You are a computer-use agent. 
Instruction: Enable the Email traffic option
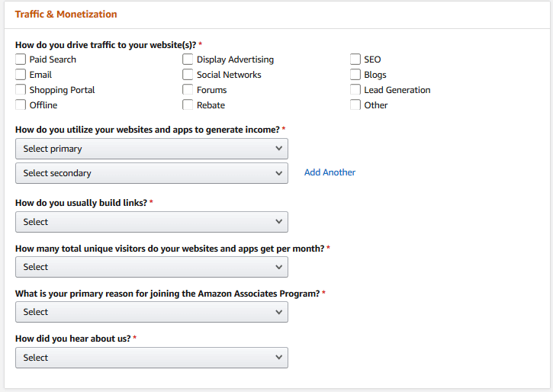tap(21, 75)
